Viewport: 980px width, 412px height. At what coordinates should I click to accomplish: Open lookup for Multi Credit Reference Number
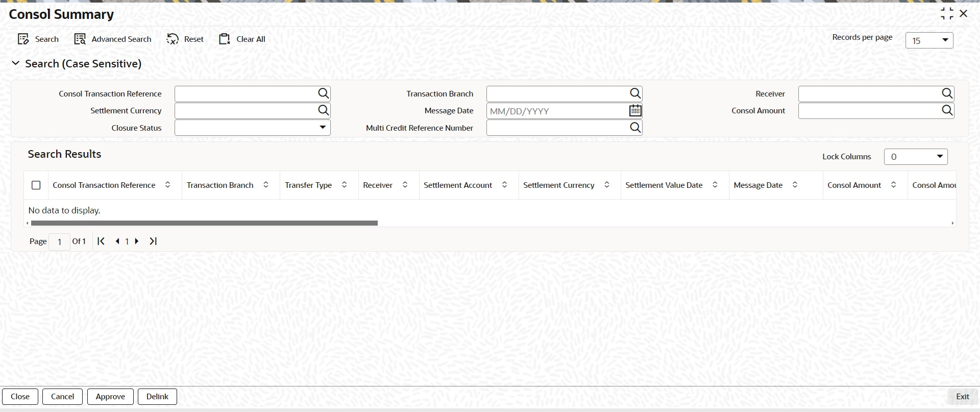click(x=635, y=128)
